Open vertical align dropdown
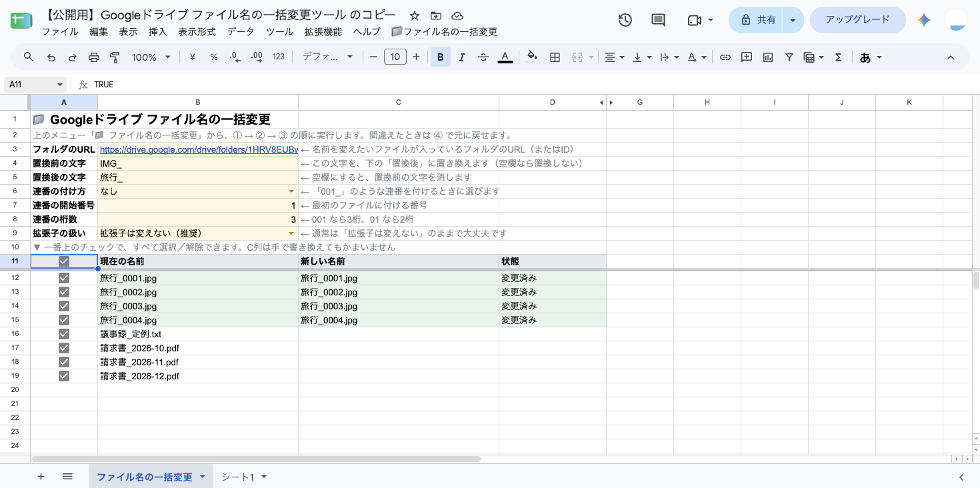Viewport: 980px width, 488px height. (x=642, y=57)
